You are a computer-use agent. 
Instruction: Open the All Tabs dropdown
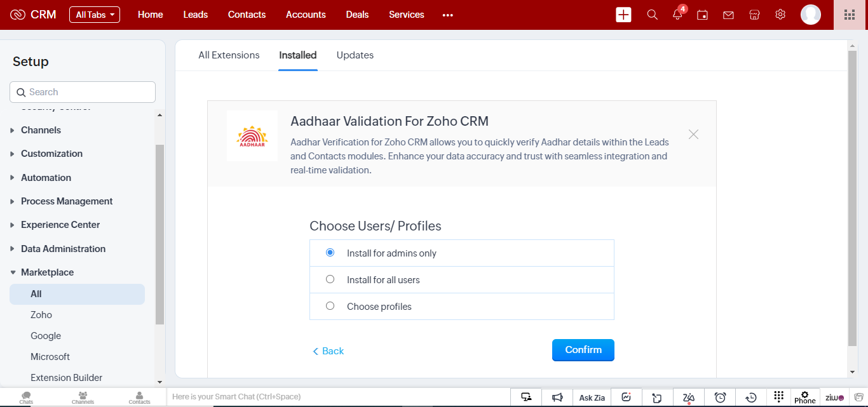point(95,15)
